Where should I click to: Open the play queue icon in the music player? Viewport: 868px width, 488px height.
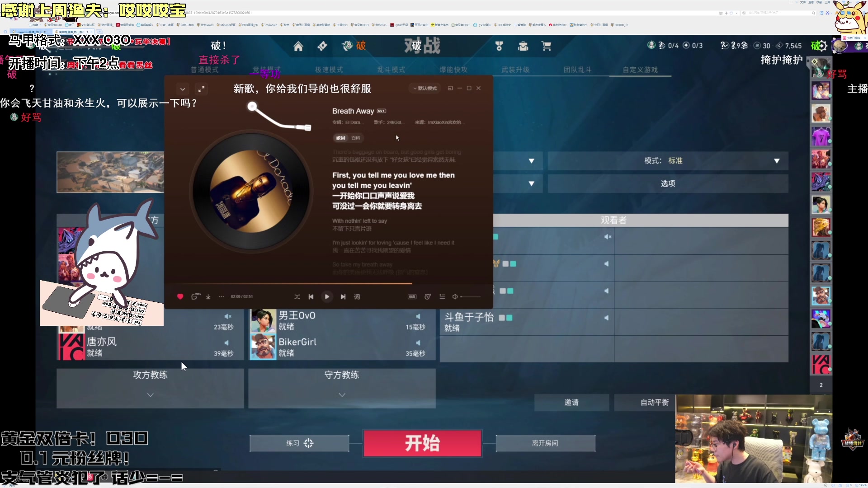tap(442, 297)
